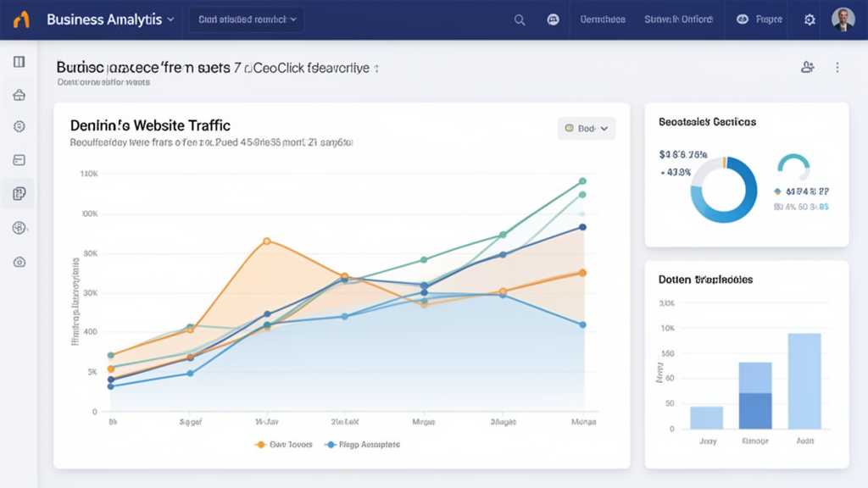Open the three-dot more options menu
This screenshot has height=488, width=868.
[837, 68]
